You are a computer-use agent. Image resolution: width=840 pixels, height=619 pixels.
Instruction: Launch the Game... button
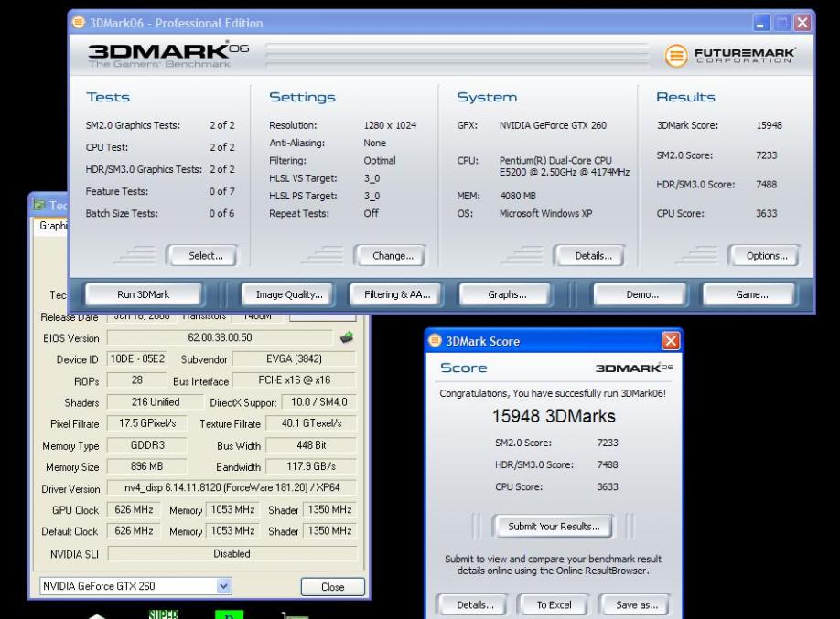749,294
